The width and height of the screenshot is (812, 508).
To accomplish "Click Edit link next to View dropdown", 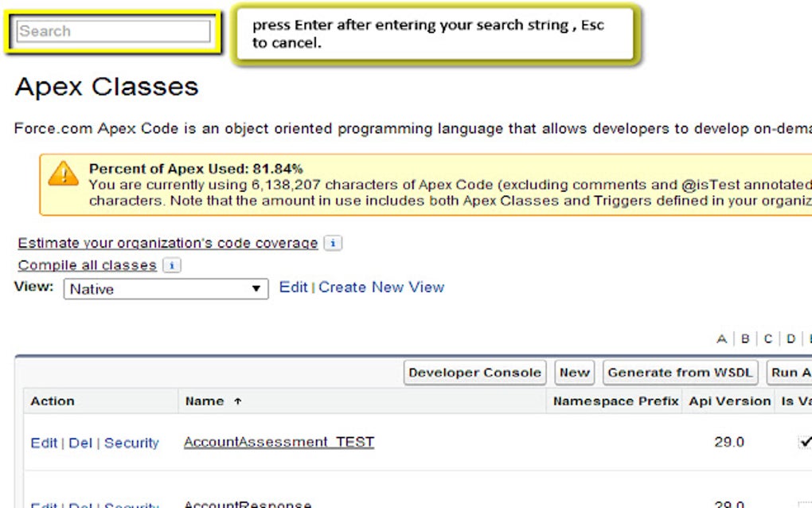I will [x=293, y=287].
